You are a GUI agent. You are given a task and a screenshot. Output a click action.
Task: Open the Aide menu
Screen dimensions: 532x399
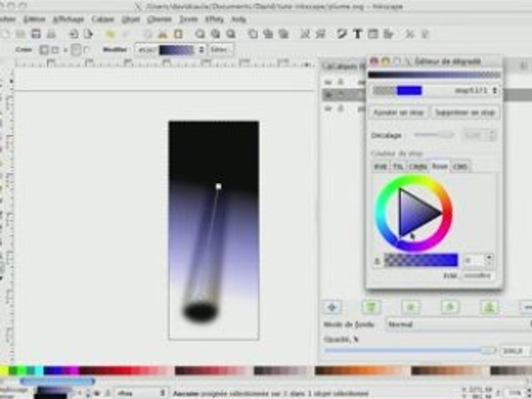tap(238, 19)
